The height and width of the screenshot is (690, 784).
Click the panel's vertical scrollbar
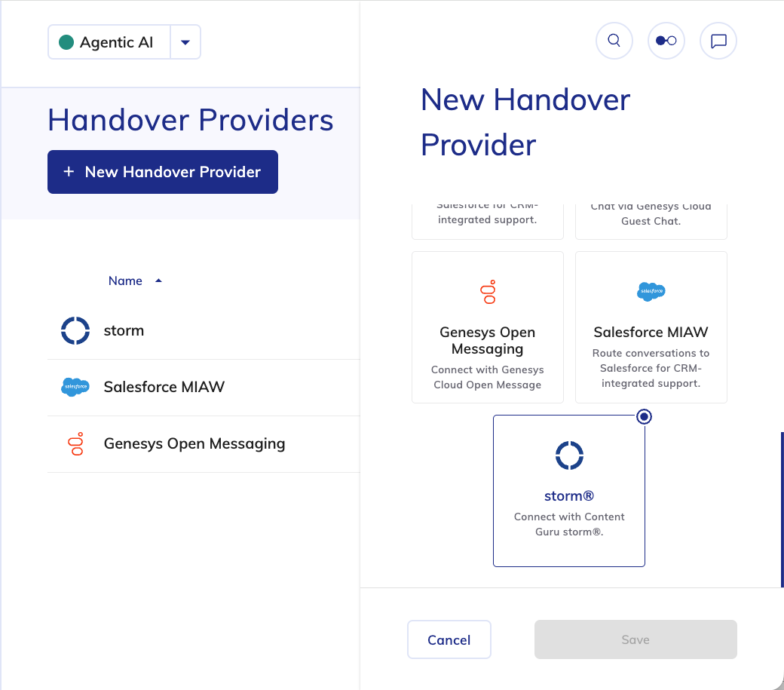click(x=782, y=509)
